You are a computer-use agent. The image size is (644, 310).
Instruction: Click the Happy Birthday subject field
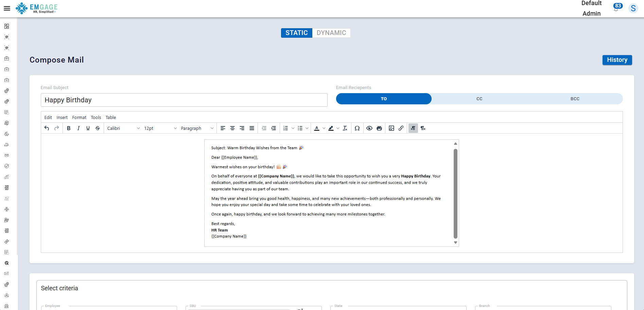(184, 100)
